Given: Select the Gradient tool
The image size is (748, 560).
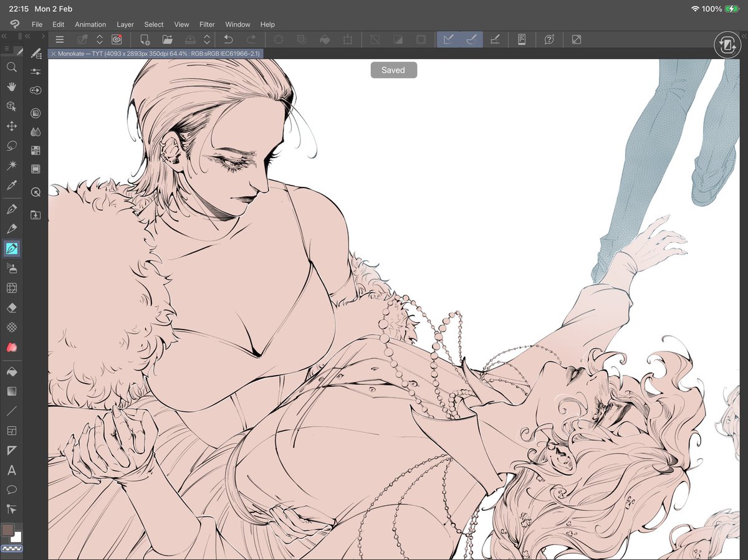Looking at the screenshot, I should click(11, 391).
